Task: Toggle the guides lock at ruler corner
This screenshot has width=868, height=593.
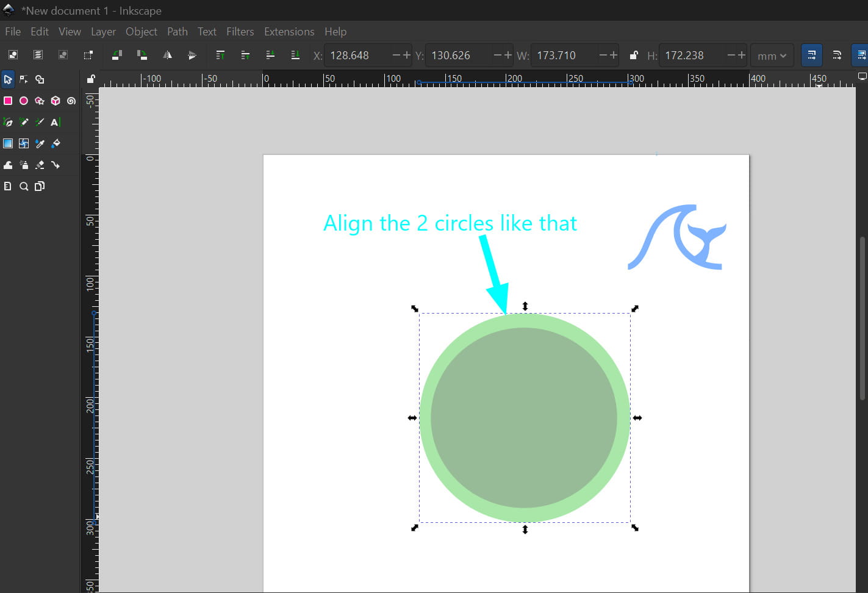Action: pyautogui.click(x=91, y=79)
